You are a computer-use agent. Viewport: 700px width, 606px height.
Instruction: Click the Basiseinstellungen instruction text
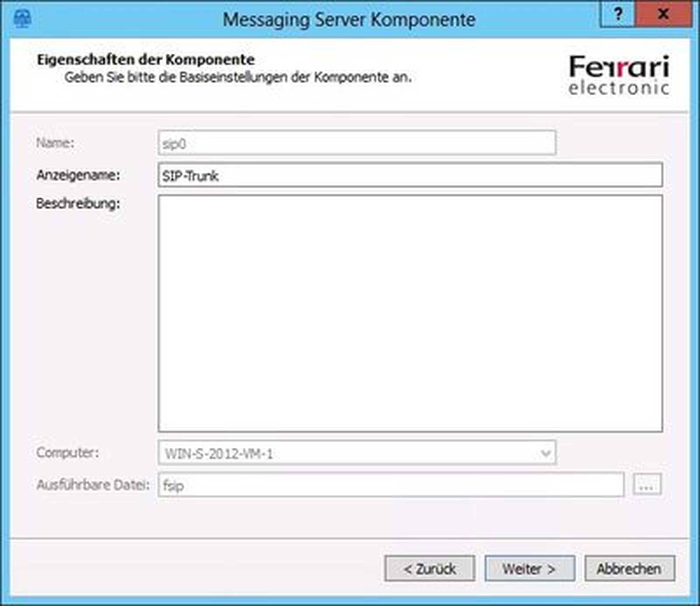[238, 77]
